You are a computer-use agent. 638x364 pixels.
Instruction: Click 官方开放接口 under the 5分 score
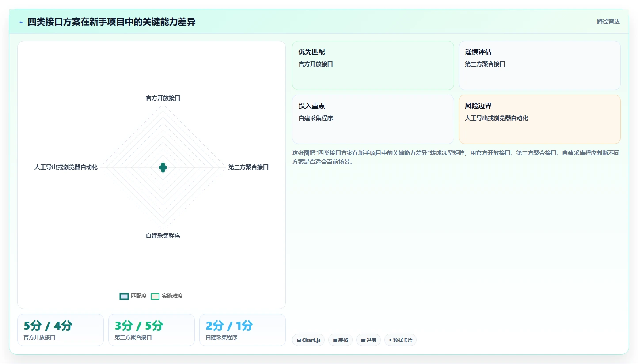click(x=39, y=337)
